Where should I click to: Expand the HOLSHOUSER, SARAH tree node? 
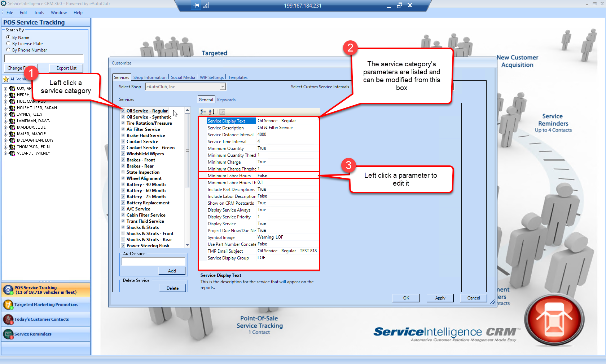[x=5, y=108]
